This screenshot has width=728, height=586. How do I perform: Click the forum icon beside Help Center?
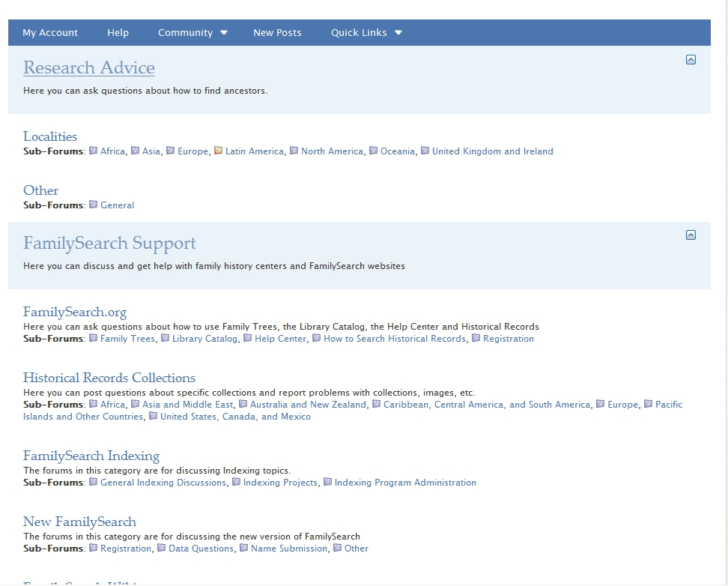[247, 338]
